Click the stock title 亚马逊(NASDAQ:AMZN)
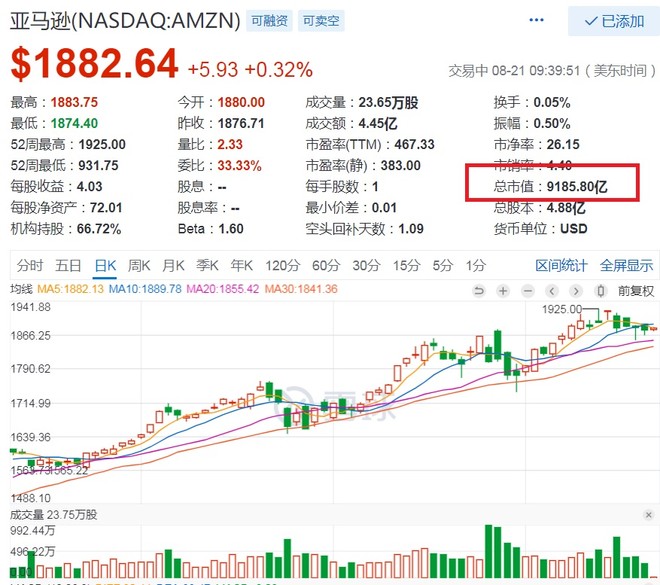This screenshot has width=660, height=585. coord(125,21)
